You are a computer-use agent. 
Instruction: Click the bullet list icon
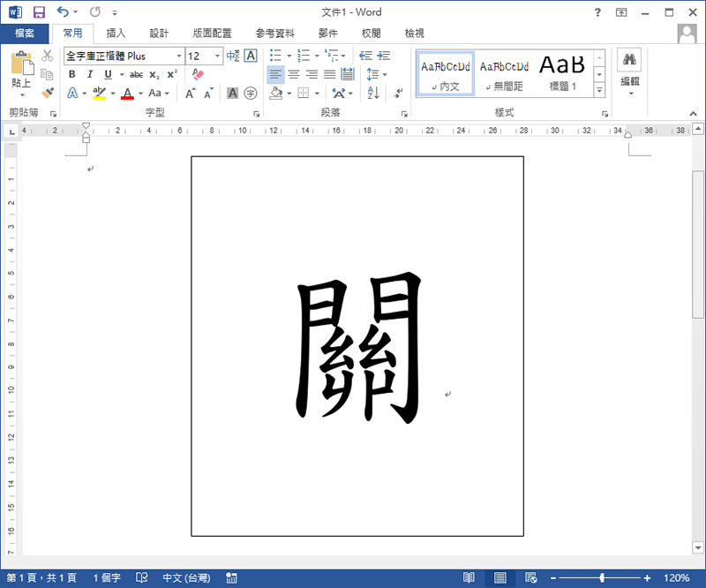coord(275,56)
